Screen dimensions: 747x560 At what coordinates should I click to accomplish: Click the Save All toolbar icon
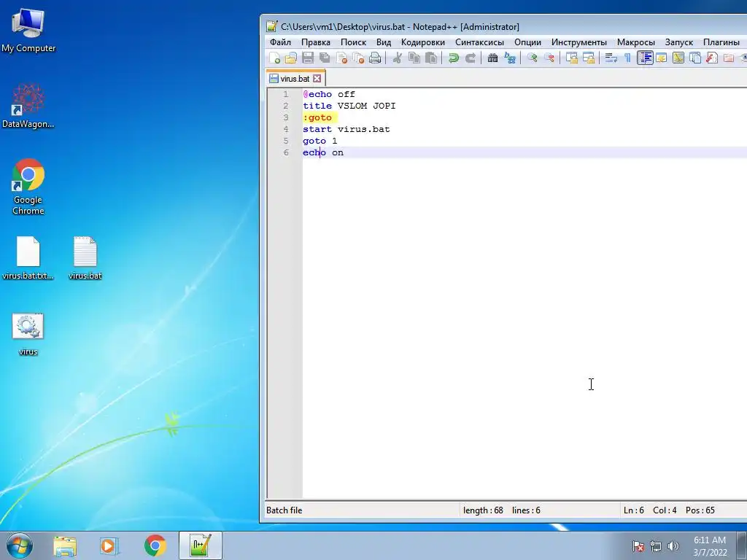[x=325, y=58]
